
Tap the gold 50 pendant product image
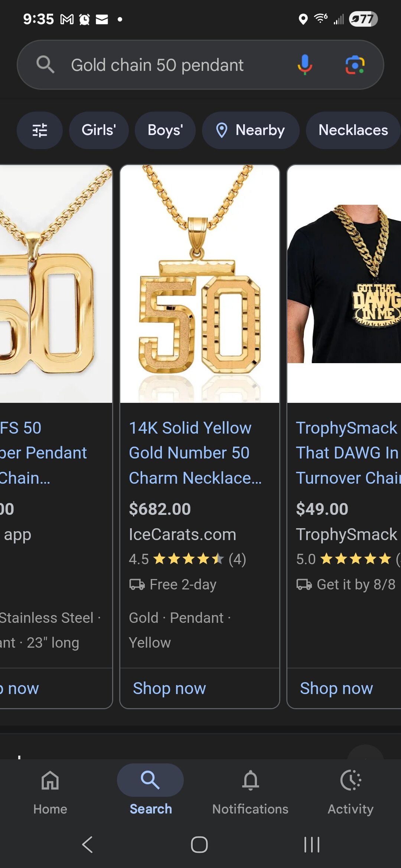click(x=200, y=284)
